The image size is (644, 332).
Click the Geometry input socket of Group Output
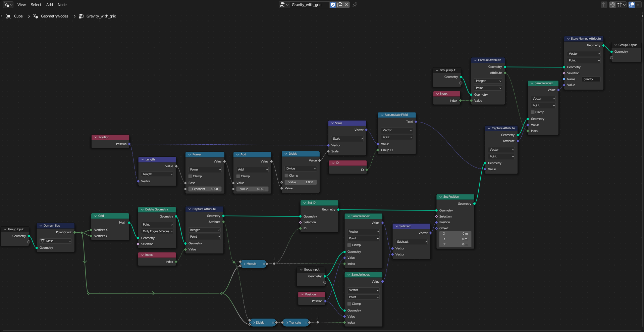coord(611,52)
